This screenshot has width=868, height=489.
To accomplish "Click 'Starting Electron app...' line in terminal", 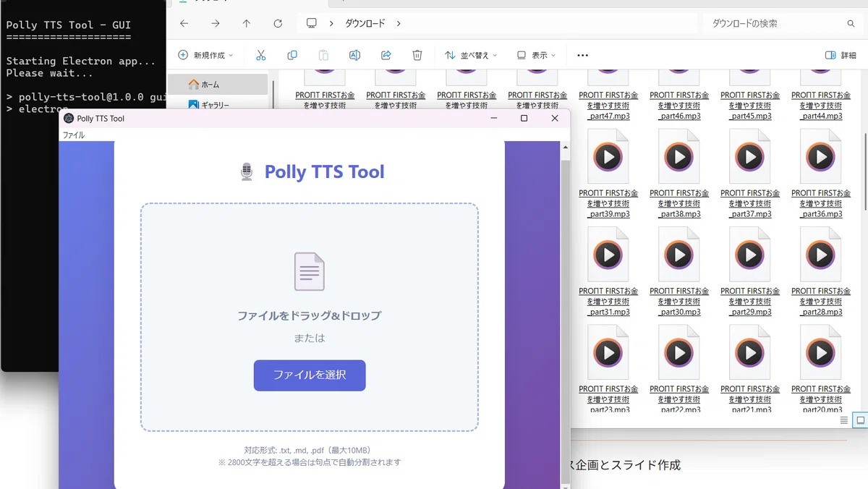I will pos(81,61).
